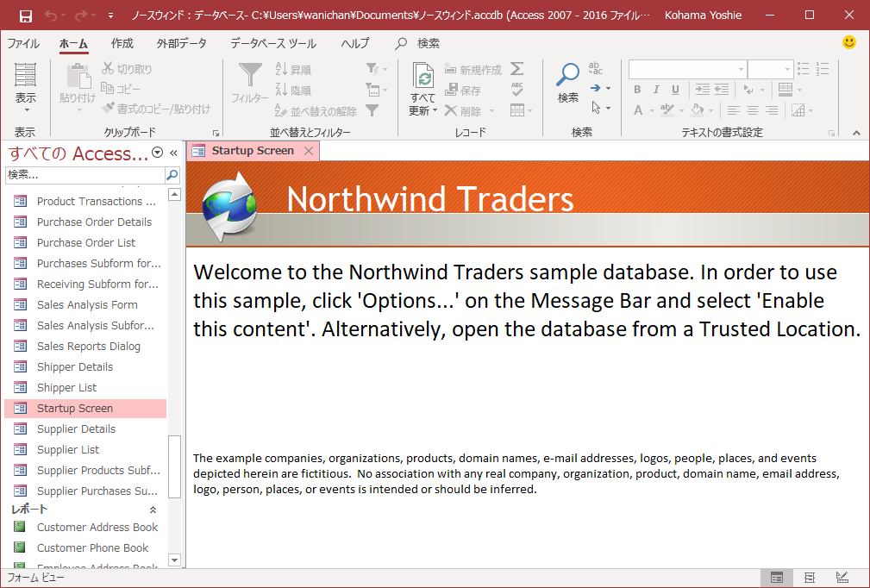Click the すべて更新 refresh all icon
Viewport: 870px width, 588px height.
tap(423, 76)
